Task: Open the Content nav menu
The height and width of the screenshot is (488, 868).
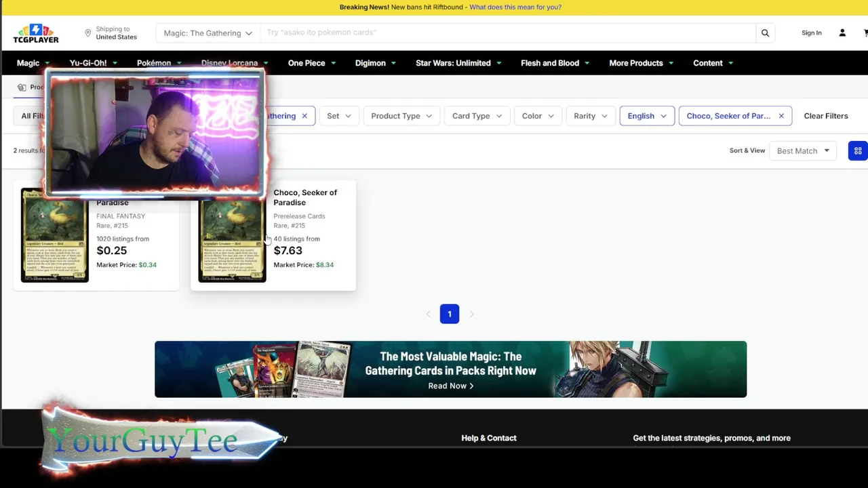Action: coord(713,63)
